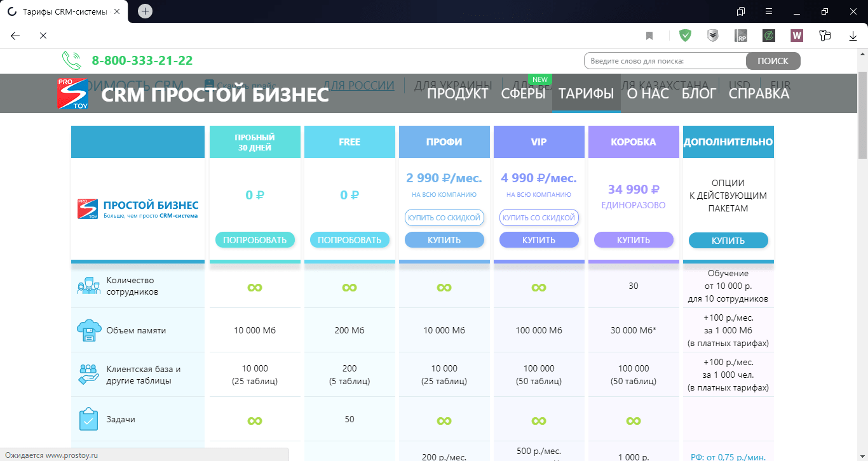Select the Тарифы CRM-системы browser tab
Viewport: 868px width, 461px height.
[x=65, y=11]
